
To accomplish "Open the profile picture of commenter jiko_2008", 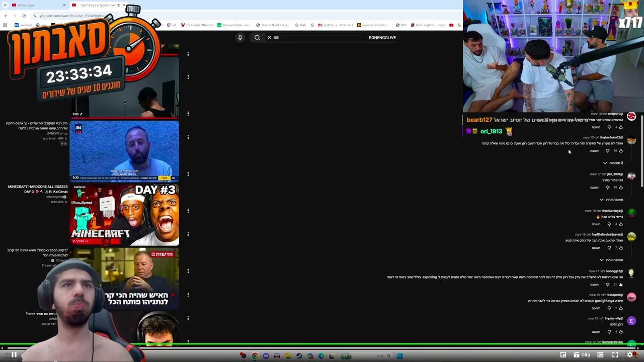I will (631, 177).
